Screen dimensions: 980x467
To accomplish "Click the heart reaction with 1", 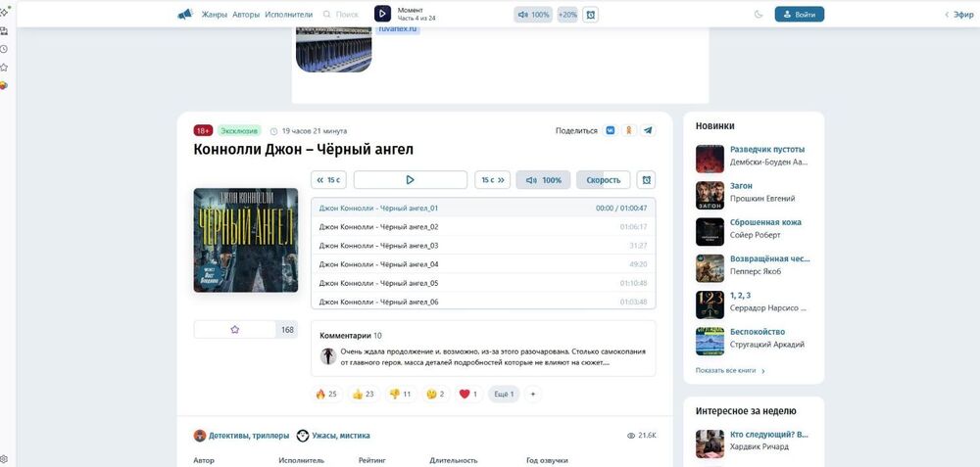I will click(468, 394).
